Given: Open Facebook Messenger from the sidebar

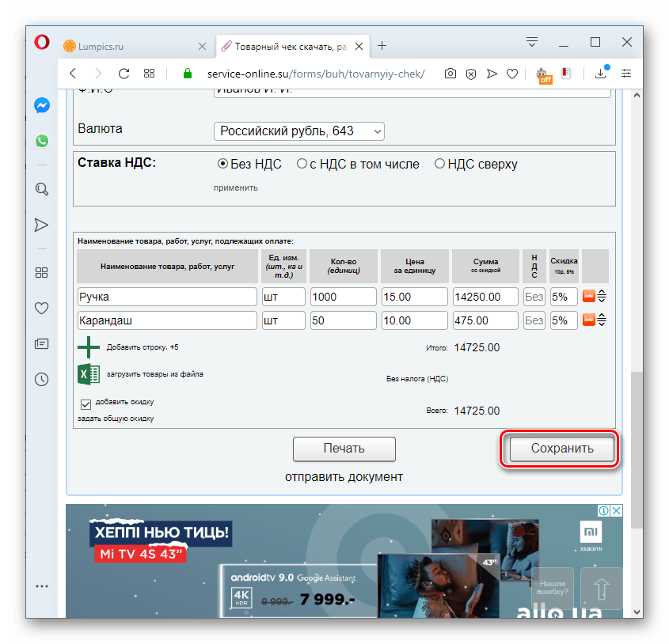Looking at the screenshot, I should point(41,104).
